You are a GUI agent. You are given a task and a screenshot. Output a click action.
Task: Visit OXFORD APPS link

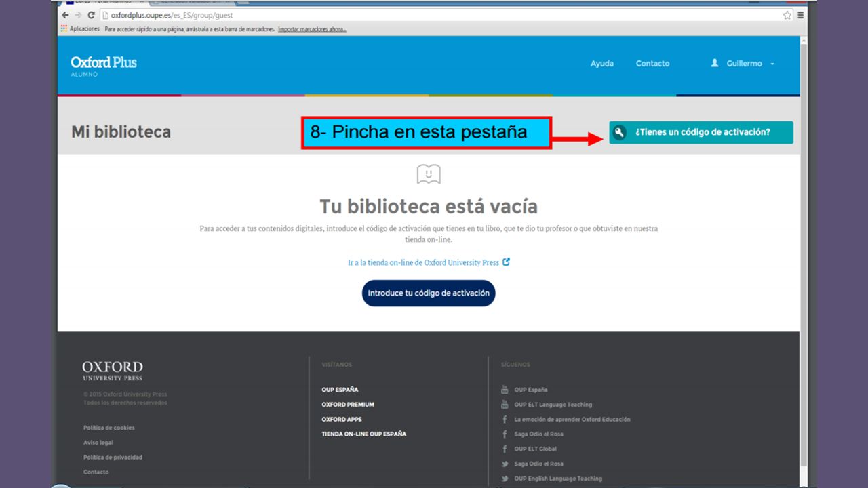tap(342, 420)
